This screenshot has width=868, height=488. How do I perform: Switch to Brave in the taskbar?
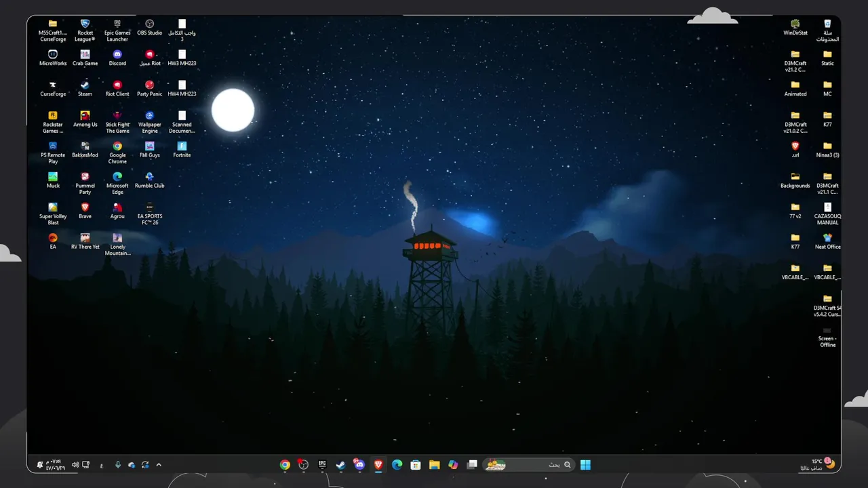coord(378,465)
